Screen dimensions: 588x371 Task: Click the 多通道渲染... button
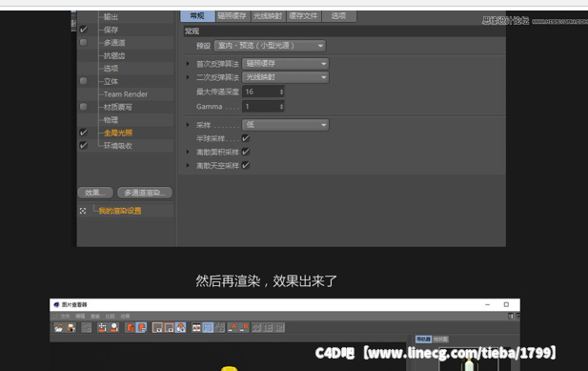point(145,193)
